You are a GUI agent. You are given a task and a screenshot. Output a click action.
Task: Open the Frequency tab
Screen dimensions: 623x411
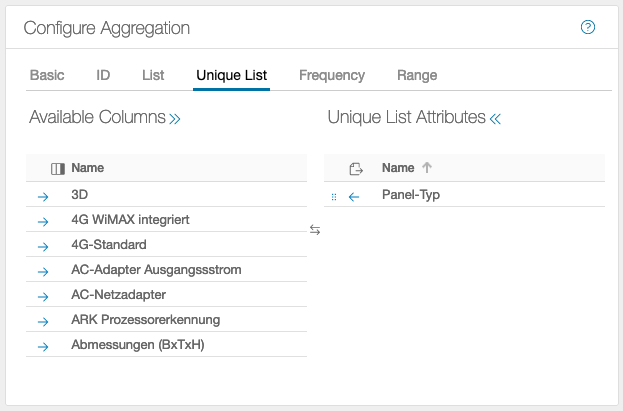[331, 75]
